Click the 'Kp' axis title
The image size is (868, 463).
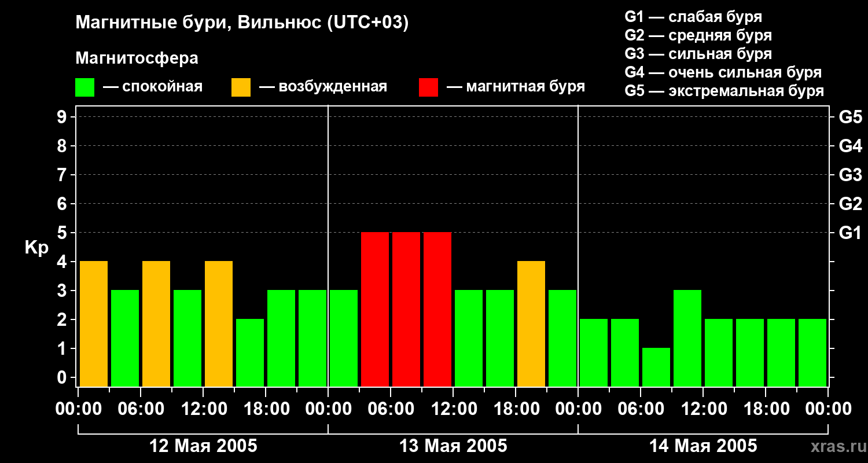click(x=37, y=248)
